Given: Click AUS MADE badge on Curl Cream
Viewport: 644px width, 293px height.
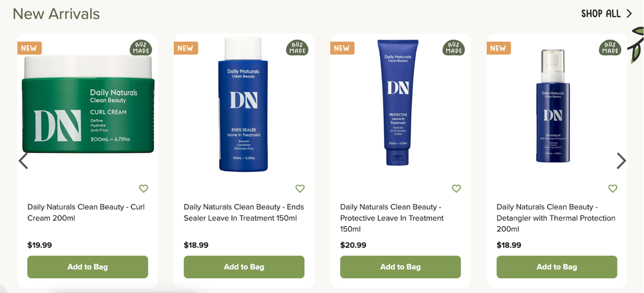Looking at the screenshot, I should click(x=141, y=47).
